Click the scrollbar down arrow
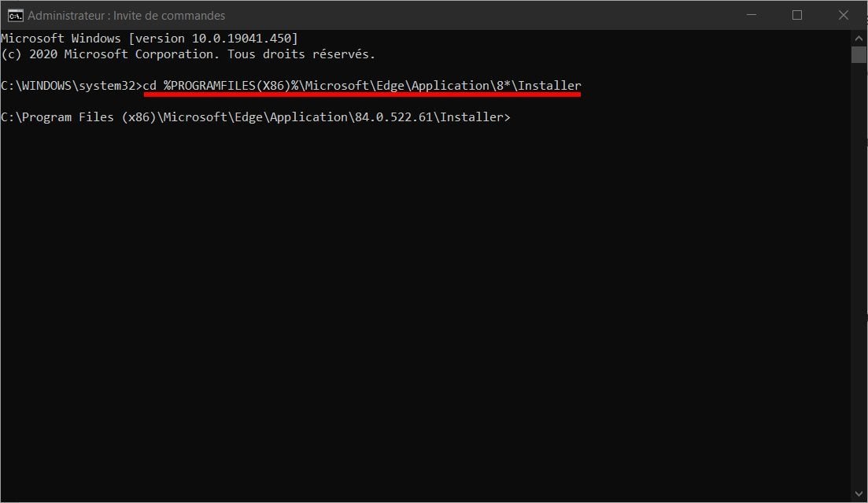868x503 pixels. (x=859, y=494)
